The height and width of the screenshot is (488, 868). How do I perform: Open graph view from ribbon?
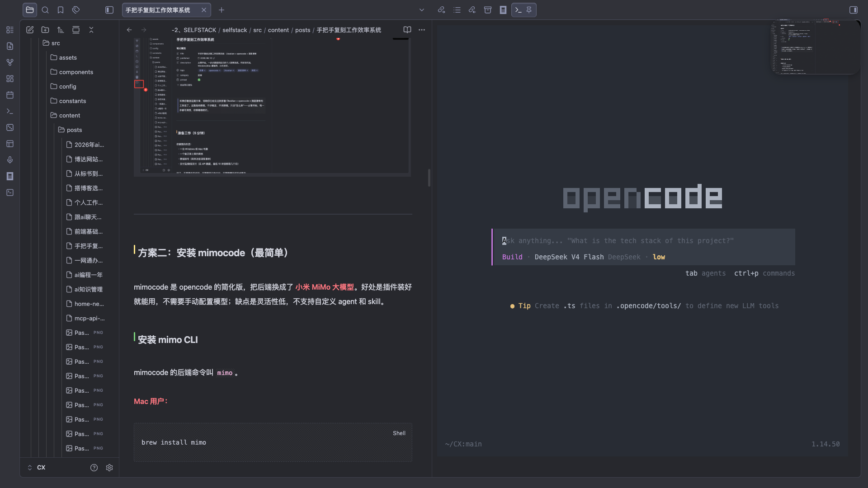[x=10, y=62]
